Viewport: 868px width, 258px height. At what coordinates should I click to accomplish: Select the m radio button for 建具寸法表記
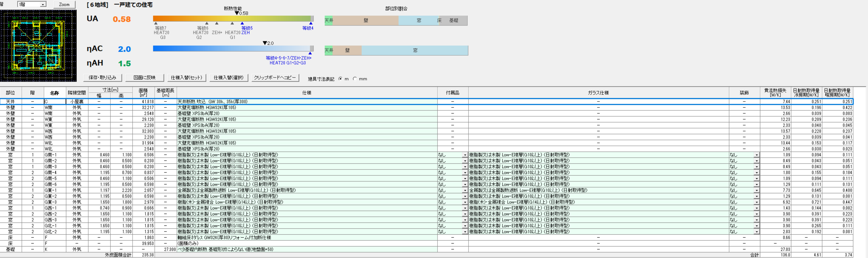pos(340,79)
